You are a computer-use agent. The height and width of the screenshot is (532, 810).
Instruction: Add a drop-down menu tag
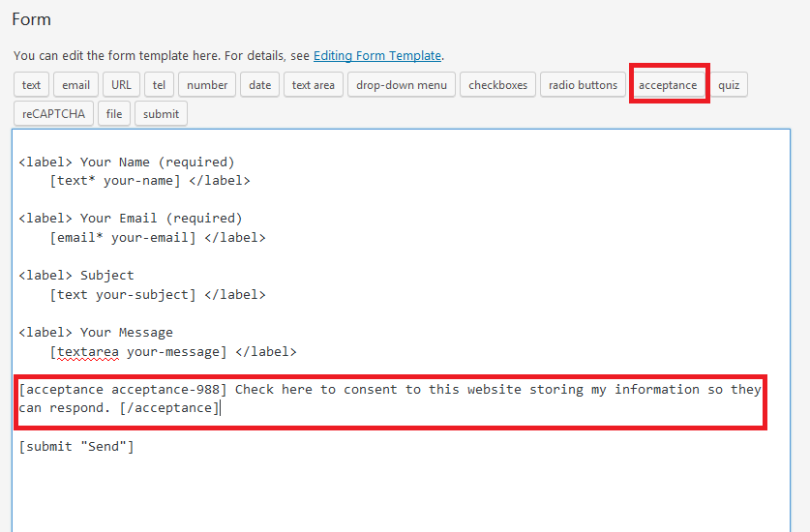tap(402, 85)
